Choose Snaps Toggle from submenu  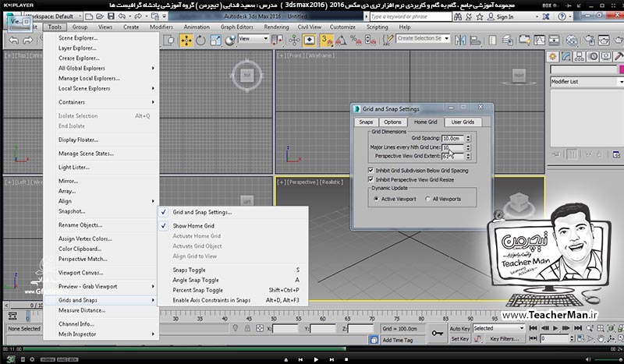232,270
